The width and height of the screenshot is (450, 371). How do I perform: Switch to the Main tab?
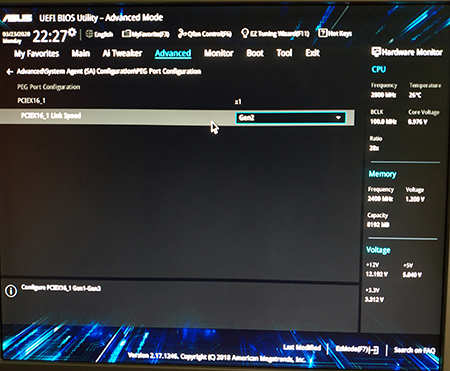click(x=81, y=53)
